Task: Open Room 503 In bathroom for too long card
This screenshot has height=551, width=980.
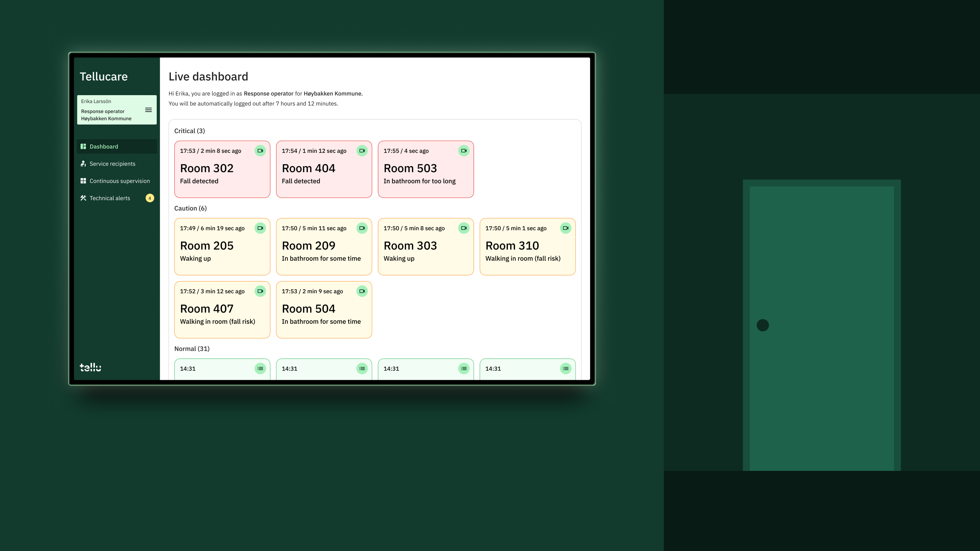Action: pyautogui.click(x=426, y=169)
